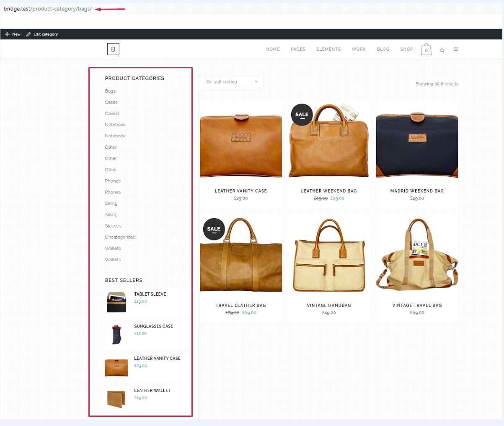Image resolution: width=504 pixels, height=426 pixels.
Task: Click the SALE badge on Leather Weekend Bag
Action: click(x=302, y=114)
